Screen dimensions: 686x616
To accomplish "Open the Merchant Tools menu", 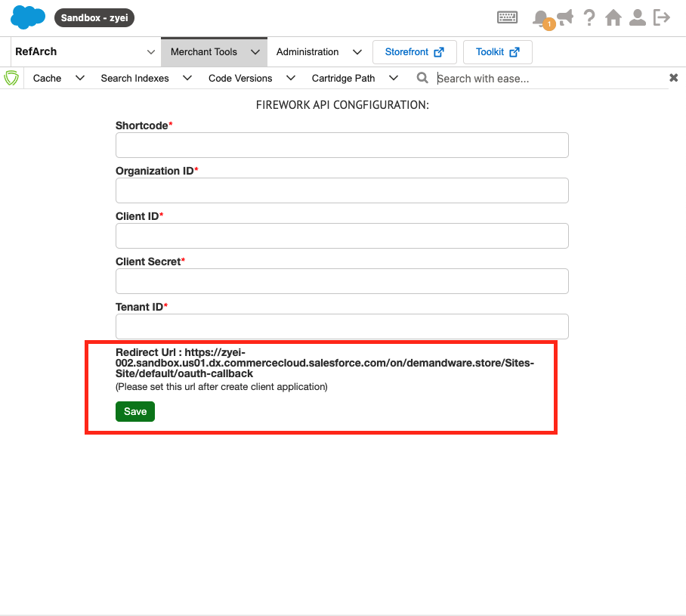I will coord(214,52).
